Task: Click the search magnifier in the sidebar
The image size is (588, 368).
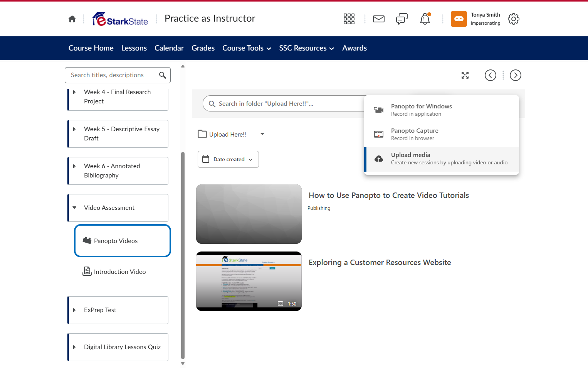Action: [163, 75]
